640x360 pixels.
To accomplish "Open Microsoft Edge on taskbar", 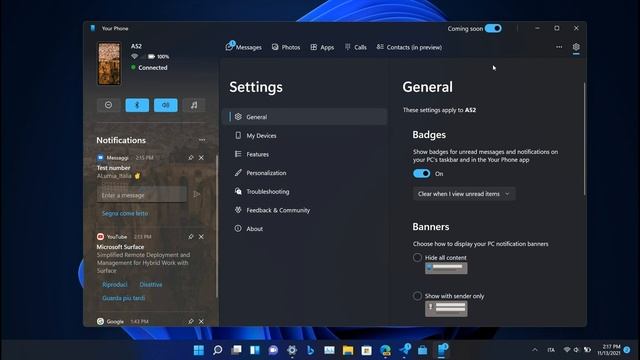I will [x=385, y=350].
